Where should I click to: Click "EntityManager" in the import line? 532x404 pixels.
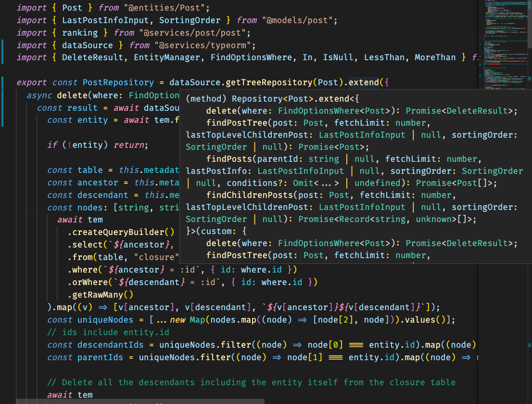(x=166, y=57)
